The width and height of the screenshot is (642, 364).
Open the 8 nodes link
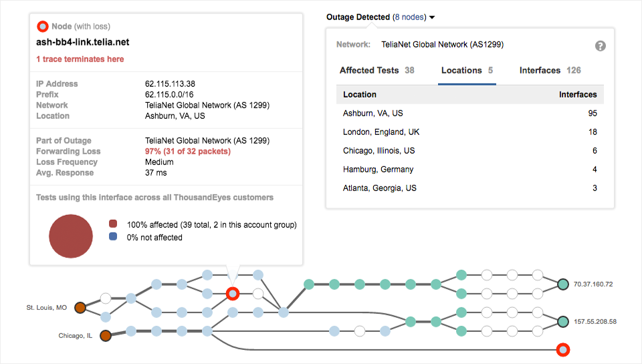point(410,17)
